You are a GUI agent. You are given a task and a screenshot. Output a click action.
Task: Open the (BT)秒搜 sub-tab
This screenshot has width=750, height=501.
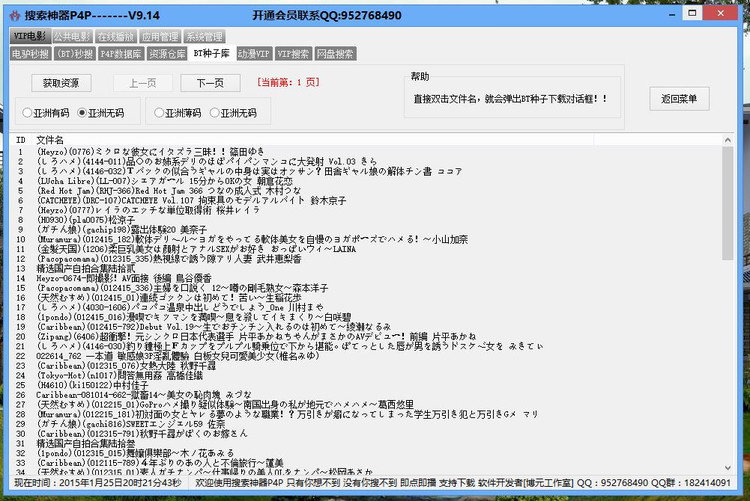(x=75, y=54)
